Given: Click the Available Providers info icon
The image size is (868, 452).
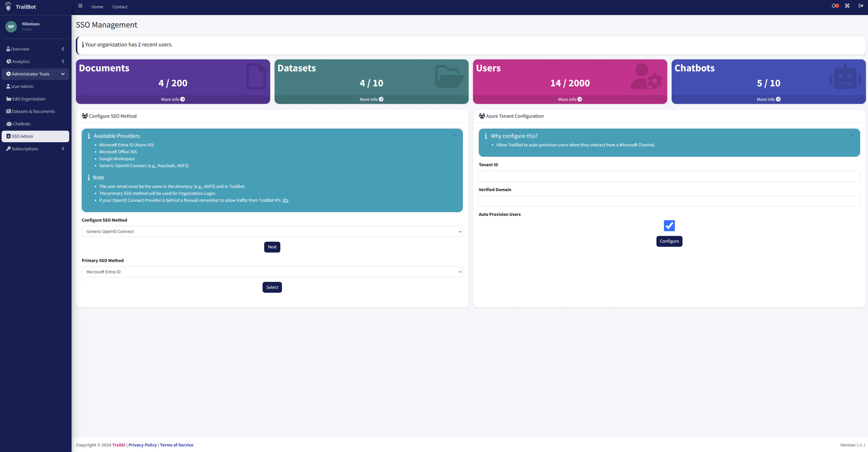Looking at the screenshot, I should [x=89, y=136].
